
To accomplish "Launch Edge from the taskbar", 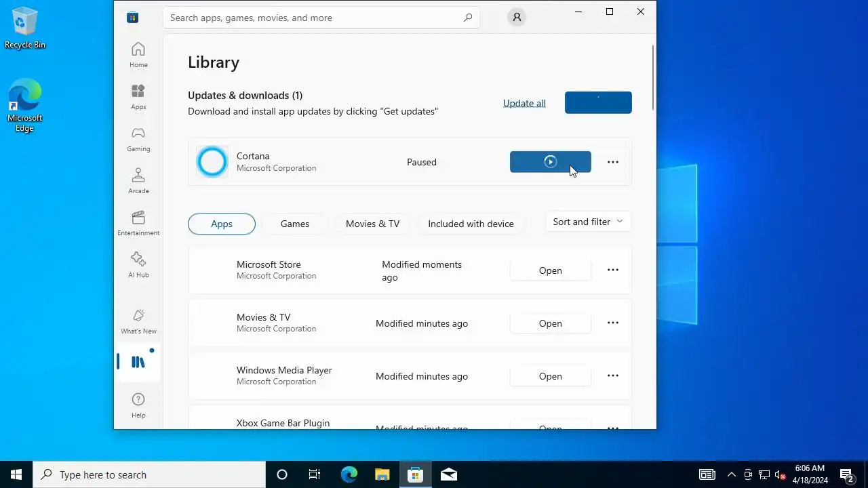I will (349, 474).
